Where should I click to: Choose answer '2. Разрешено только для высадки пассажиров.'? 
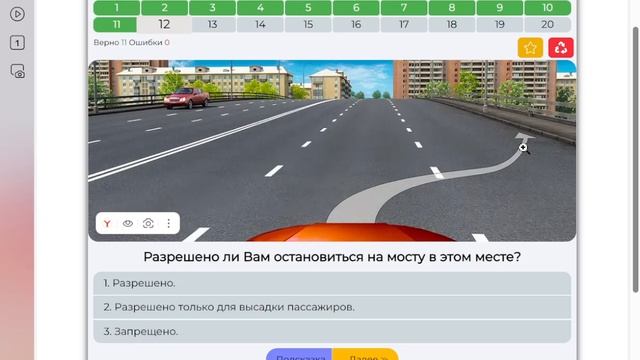(332, 307)
